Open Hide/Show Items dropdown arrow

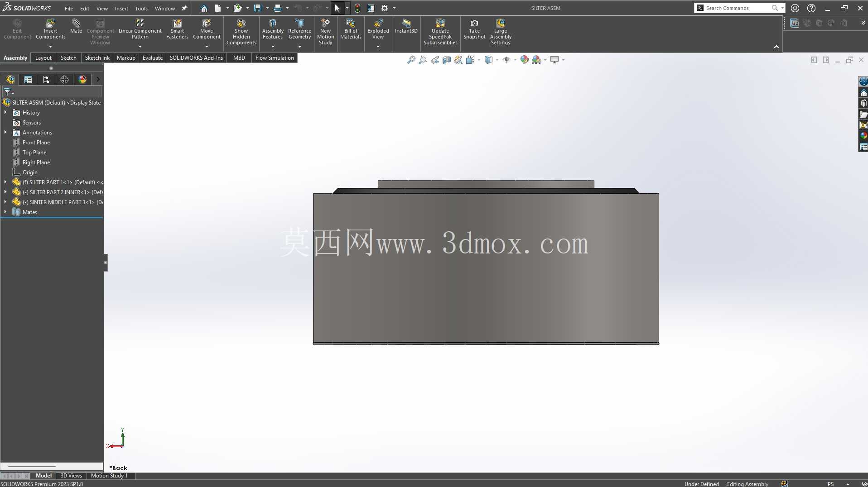tap(515, 60)
